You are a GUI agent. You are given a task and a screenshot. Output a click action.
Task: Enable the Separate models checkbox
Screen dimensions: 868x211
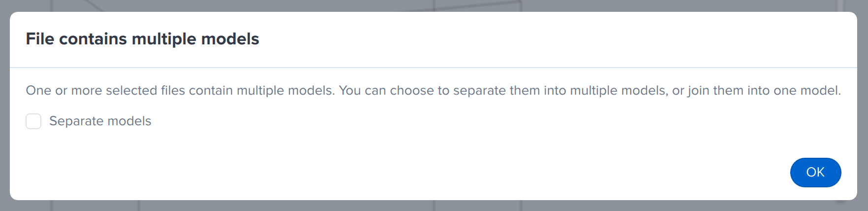(33, 121)
